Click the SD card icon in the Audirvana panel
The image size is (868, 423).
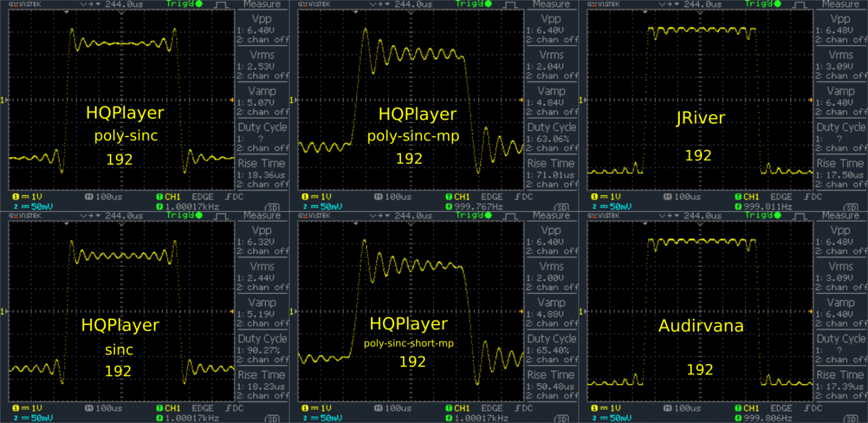tap(851, 419)
